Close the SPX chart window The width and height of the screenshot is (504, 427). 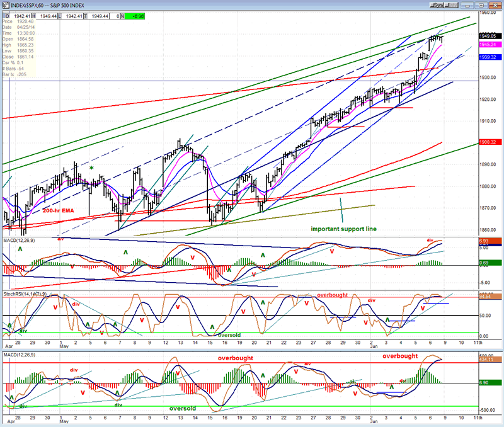click(x=495, y=5)
